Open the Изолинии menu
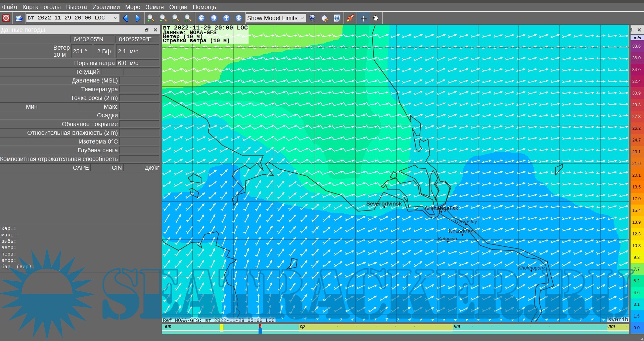 (x=106, y=7)
